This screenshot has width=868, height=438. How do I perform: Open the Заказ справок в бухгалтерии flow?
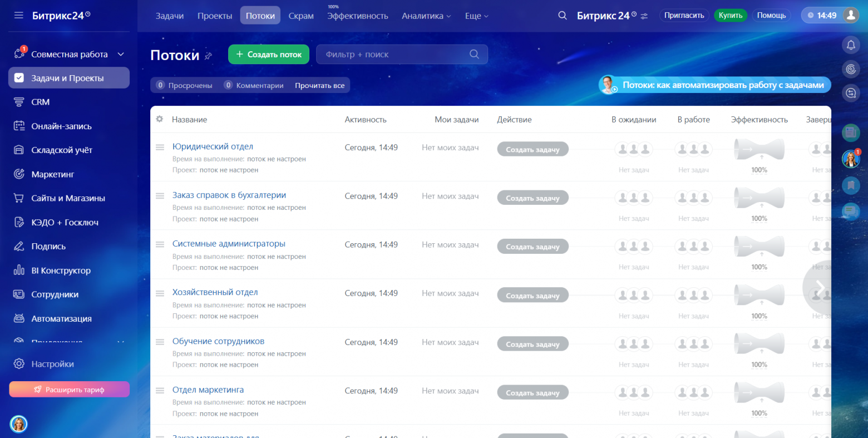(x=229, y=195)
